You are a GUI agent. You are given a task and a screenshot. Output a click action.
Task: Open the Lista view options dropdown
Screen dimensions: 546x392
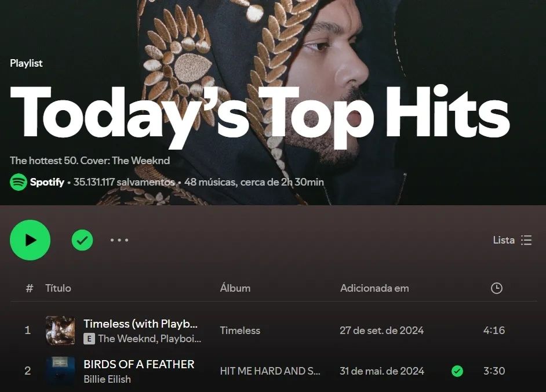pyautogui.click(x=512, y=240)
